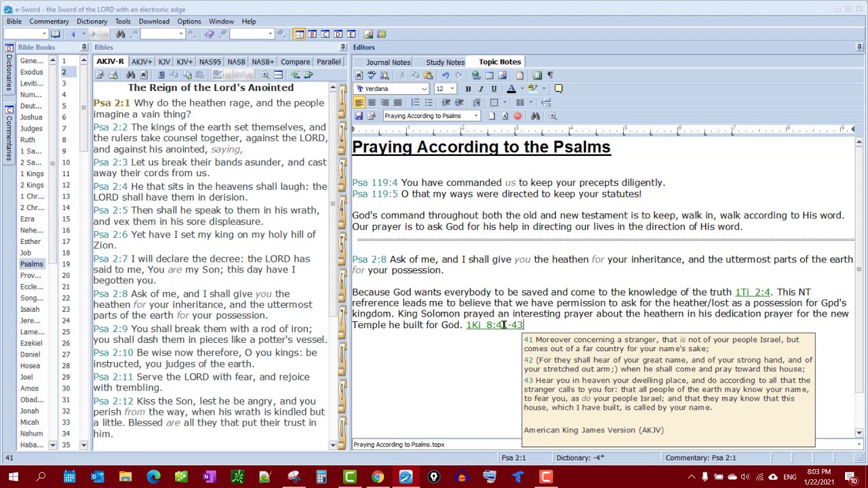Go to chapter 19 in the chapter list
This screenshot has width=868, height=488.
coord(66,264)
